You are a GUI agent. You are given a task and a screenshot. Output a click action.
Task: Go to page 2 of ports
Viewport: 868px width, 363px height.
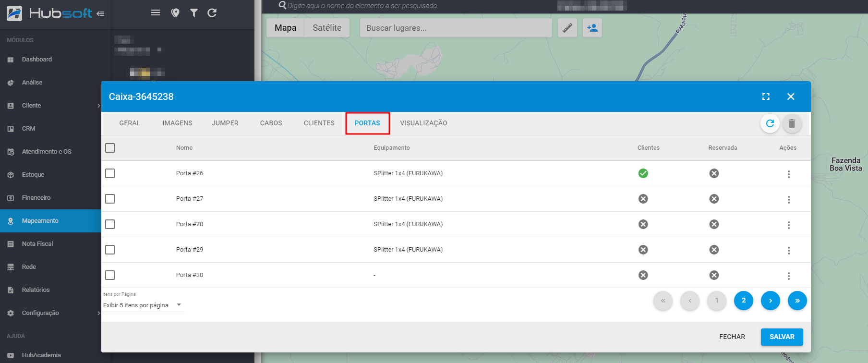click(744, 301)
